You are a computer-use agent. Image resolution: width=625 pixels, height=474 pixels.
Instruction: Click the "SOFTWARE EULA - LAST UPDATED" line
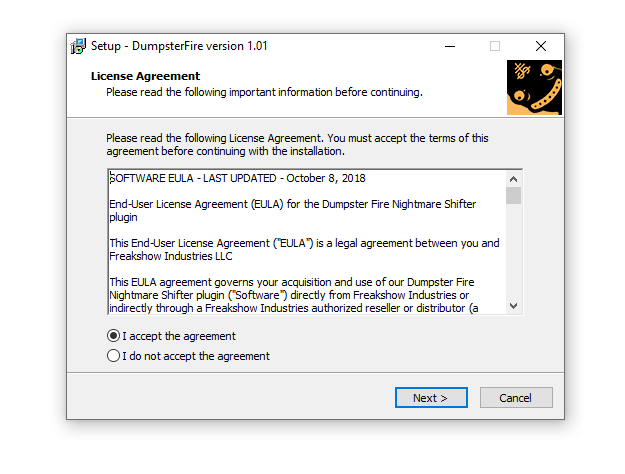coord(237,179)
